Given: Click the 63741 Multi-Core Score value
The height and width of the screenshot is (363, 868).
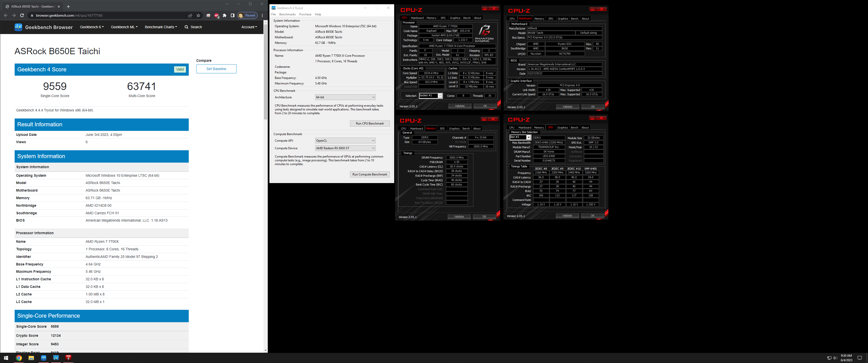Looking at the screenshot, I should click(x=142, y=86).
